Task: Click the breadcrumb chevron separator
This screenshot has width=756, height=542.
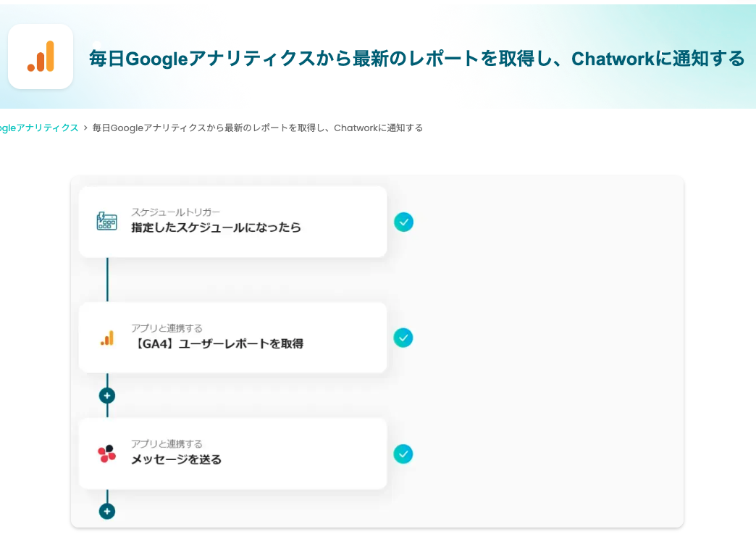Action: pyautogui.click(x=85, y=128)
